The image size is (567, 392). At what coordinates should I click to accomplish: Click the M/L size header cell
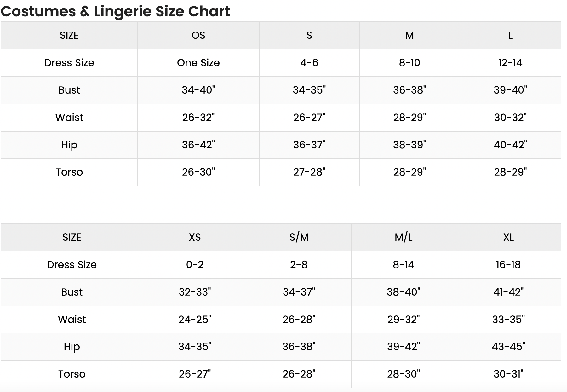pyautogui.click(x=404, y=237)
